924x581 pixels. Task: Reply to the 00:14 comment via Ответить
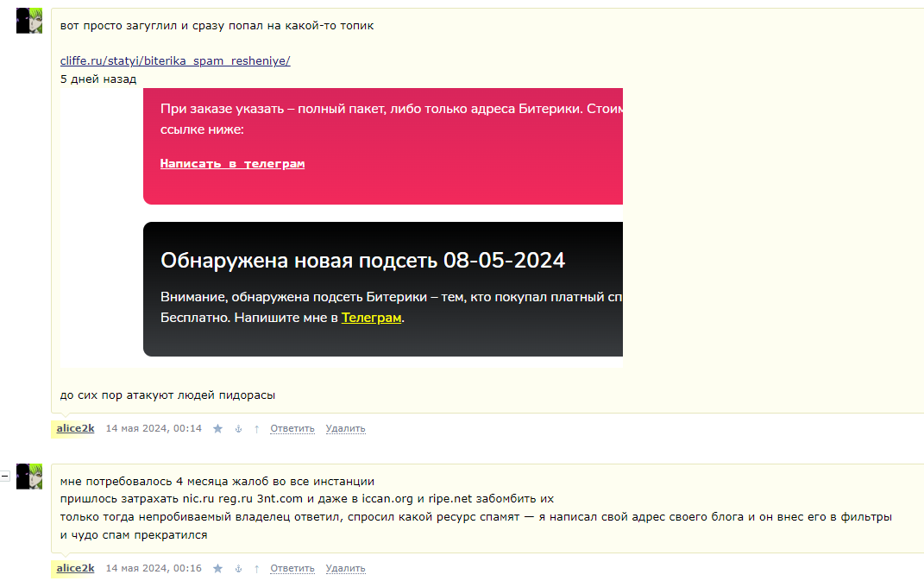point(292,429)
